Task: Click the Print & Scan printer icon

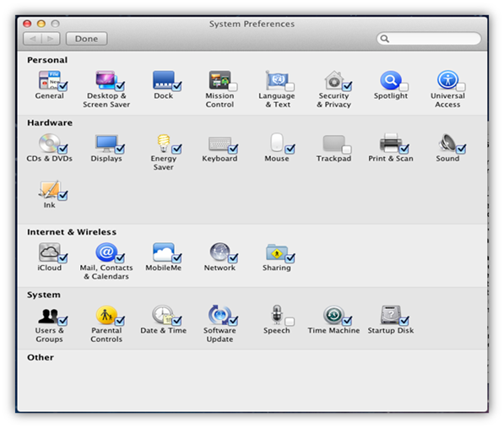Action: pos(391,143)
